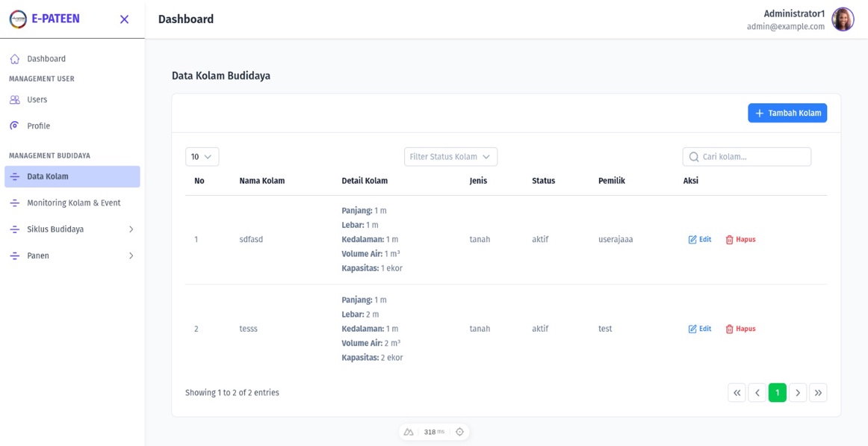The image size is (868, 446).
Task: Delete the sdfasd kolam with Hapus
Action: point(740,240)
